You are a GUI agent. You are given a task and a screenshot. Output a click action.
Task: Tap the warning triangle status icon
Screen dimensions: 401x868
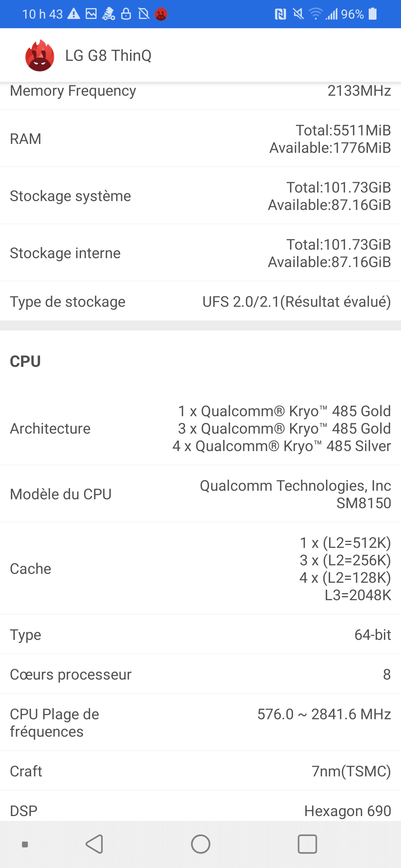[x=74, y=14]
